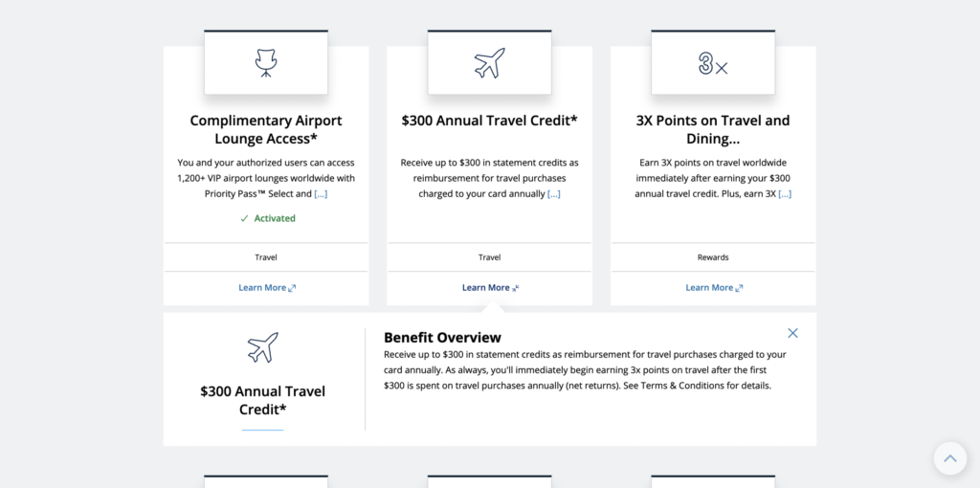
Task: Click the Travel label under Lounge Access card
Action: tap(266, 256)
